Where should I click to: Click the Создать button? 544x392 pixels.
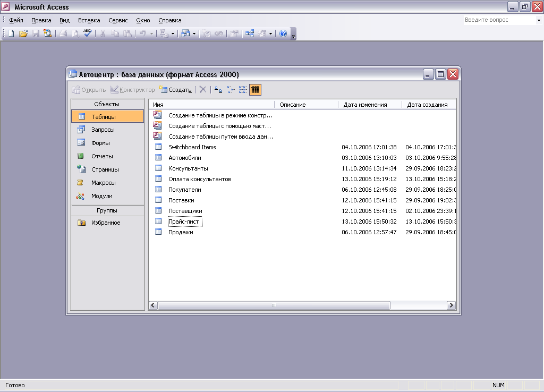click(x=175, y=90)
